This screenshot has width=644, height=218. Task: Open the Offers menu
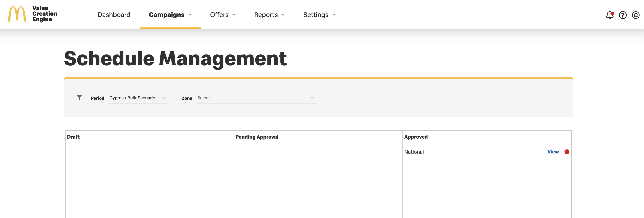pos(223,15)
